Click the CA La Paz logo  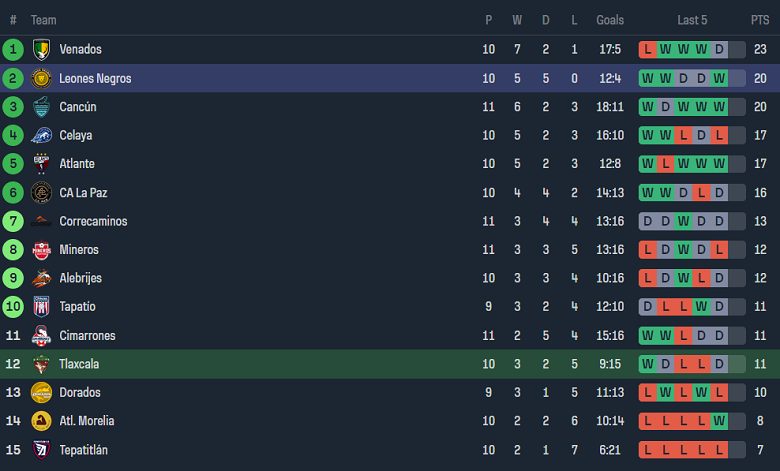[x=41, y=192]
